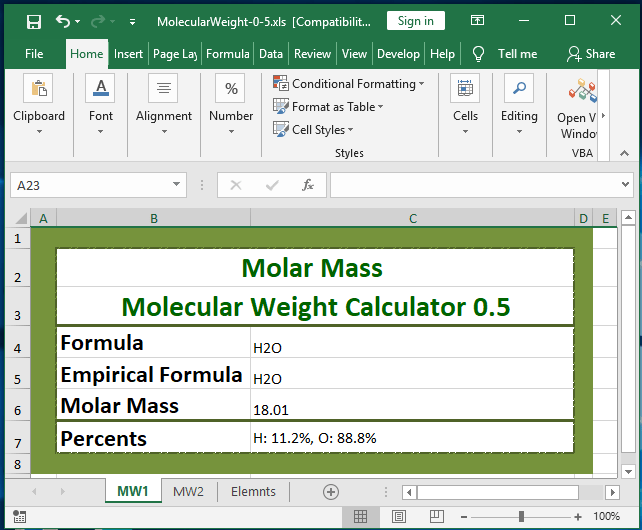Click the zoom slider handle
The height and width of the screenshot is (530, 642).
coord(521,516)
